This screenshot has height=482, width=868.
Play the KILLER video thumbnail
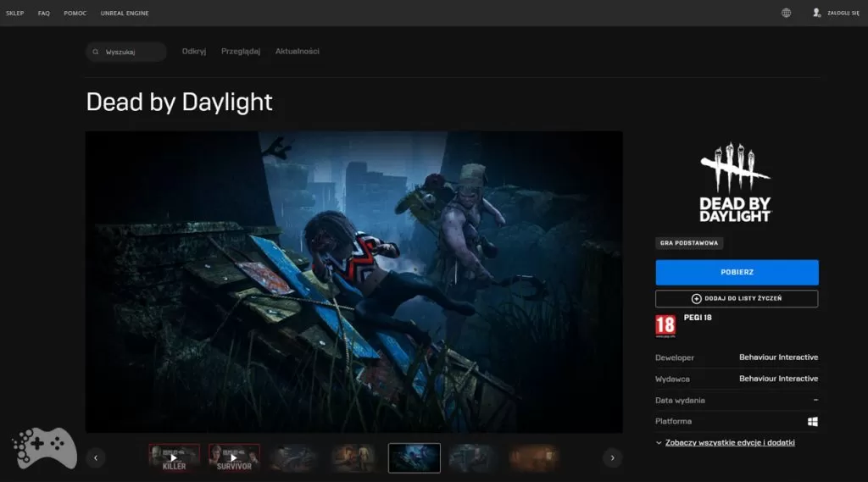pyautogui.click(x=174, y=457)
